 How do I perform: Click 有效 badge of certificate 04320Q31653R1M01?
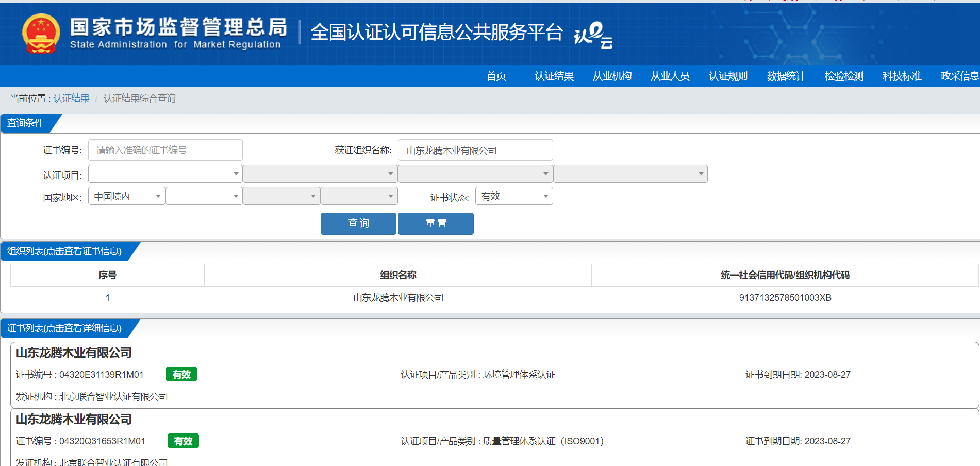click(183, 441)
